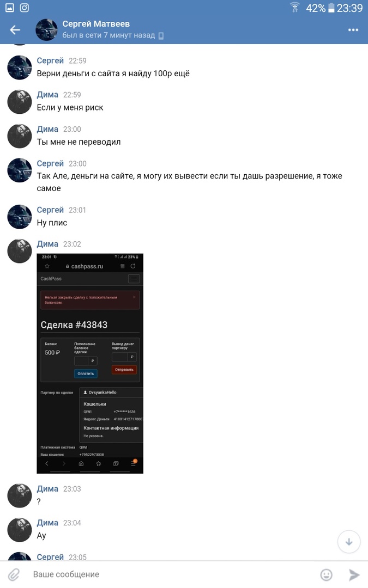The image size is (368, 588).
Task: Tap the gallery notification icon in status bar
Action: [9, 8]
